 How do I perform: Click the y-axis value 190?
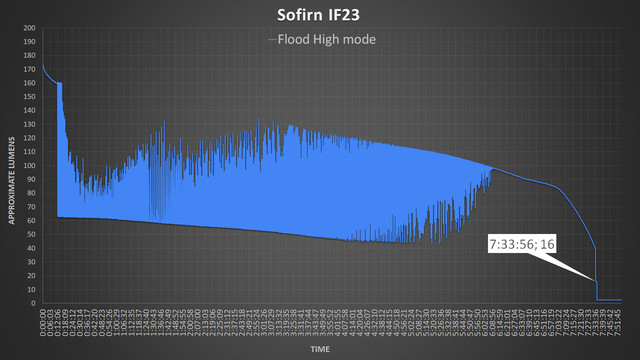pos(29,42)
